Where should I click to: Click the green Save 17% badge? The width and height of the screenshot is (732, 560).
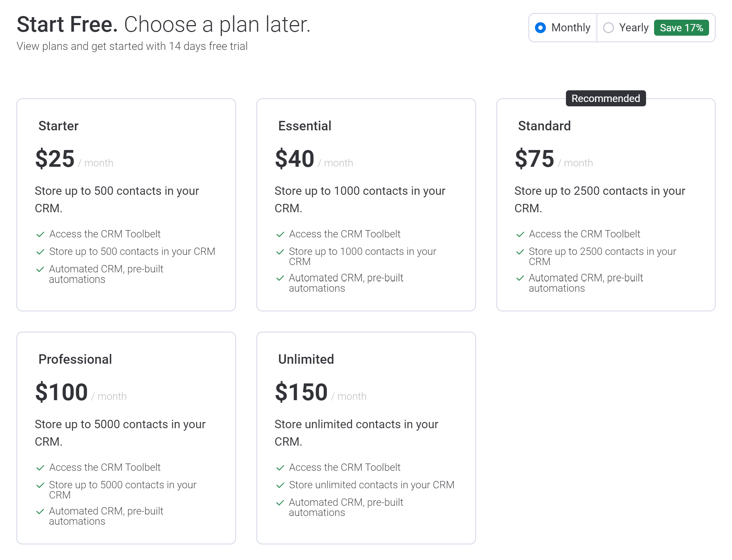681,28
